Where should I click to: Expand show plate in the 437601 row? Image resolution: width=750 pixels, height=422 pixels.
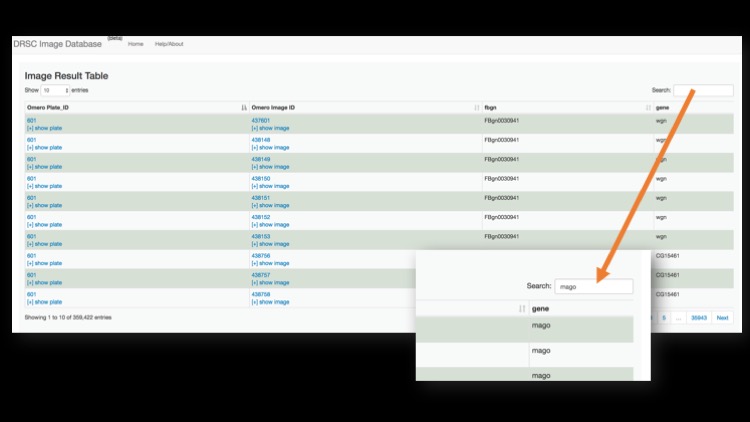(x=44, y=128)
